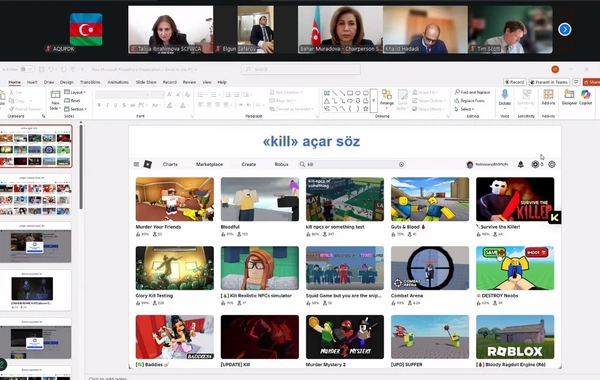
Task: Click the Bold formatting icon
Action: coord(99,105)
